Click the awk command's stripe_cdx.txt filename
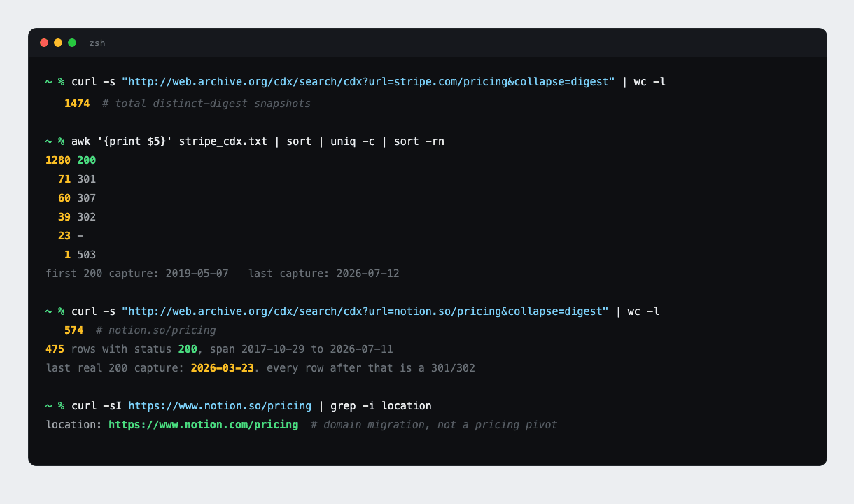This screenshot has width=854, height=504. 223,141
